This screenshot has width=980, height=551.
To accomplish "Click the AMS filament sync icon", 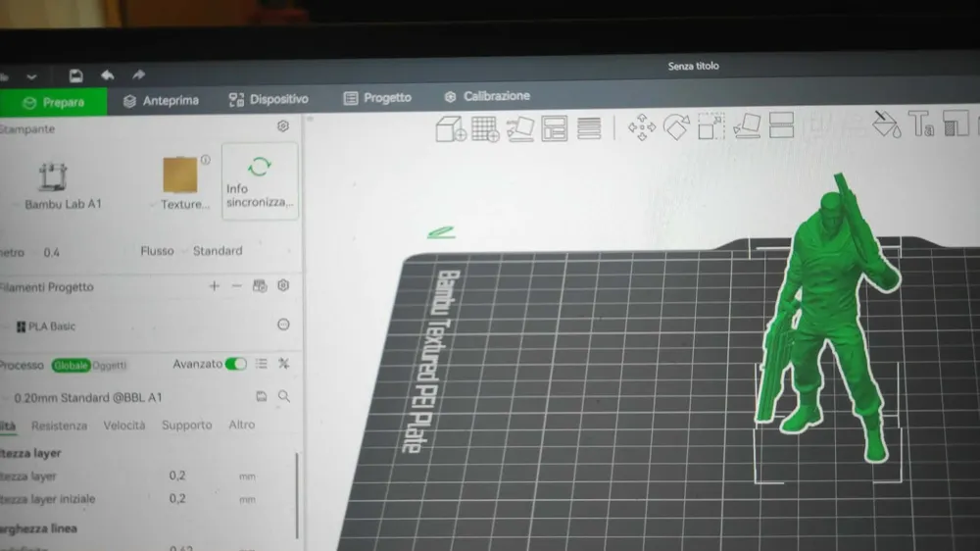I will coord(260,286).
